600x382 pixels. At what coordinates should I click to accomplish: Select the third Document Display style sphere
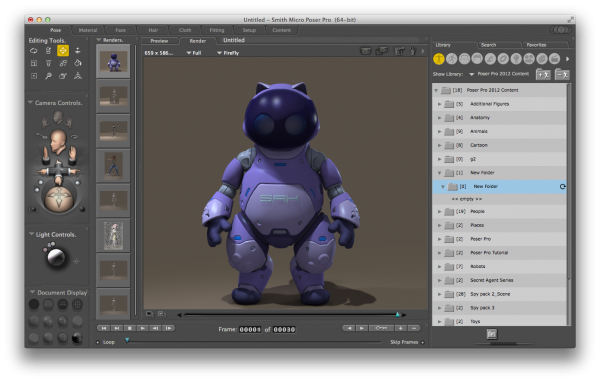point(63,304)
